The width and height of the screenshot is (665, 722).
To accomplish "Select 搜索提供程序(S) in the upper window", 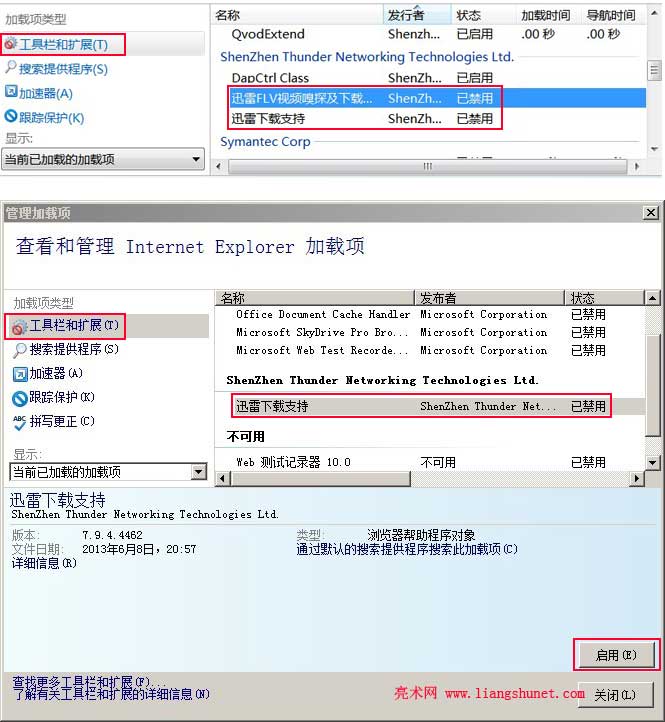I will point(63,69).
